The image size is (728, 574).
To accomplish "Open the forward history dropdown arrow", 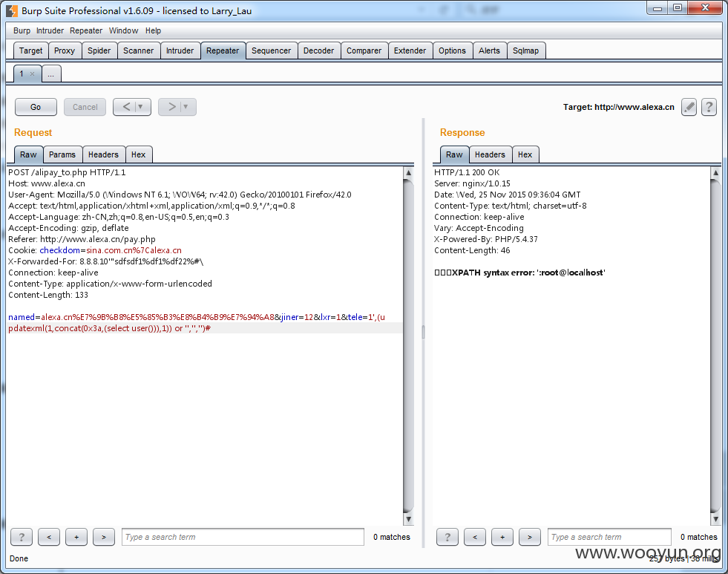I will 186,107.
